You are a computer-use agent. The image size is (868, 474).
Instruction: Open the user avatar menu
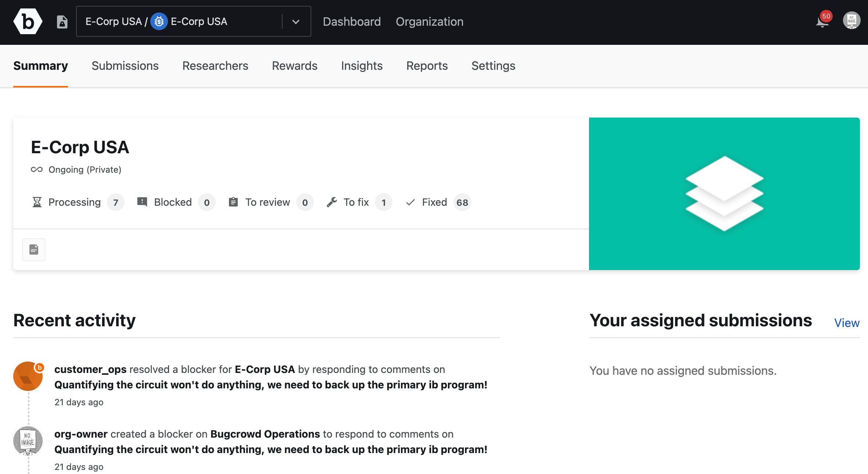pos(851,21)
